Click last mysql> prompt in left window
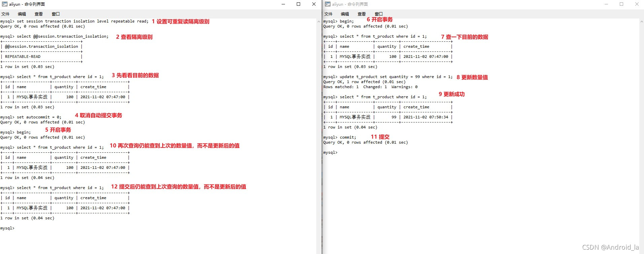Screen dimensions: 644x254 pos(7,228)
